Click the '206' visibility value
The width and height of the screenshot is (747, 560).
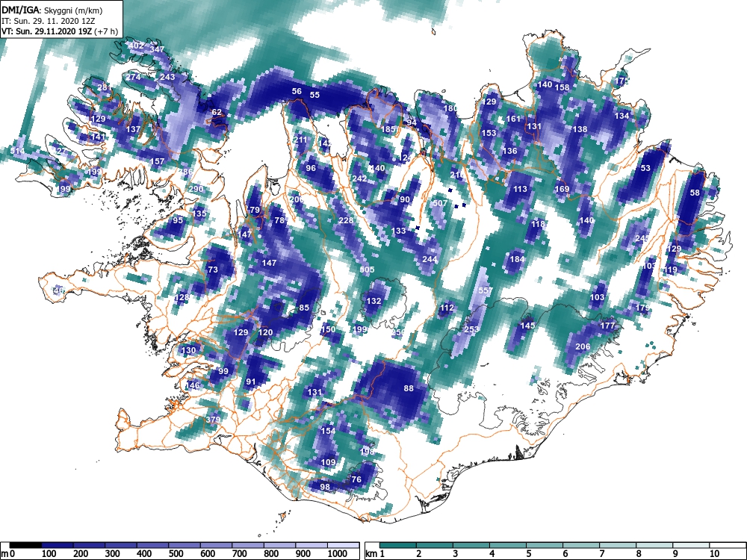(x=583, y=346)
